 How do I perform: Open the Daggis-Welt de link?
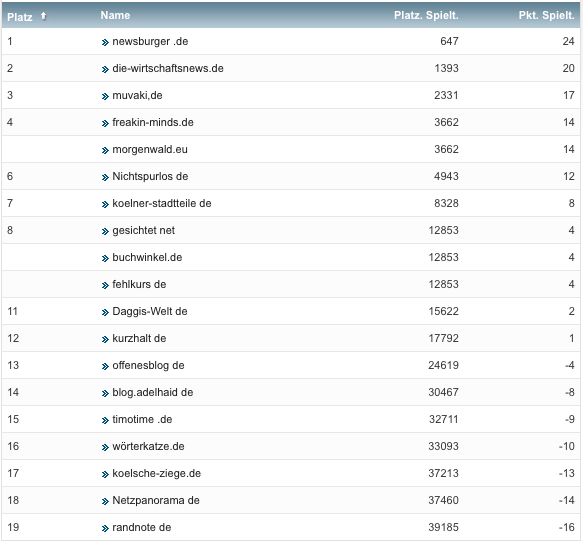(x=150, y=312)
